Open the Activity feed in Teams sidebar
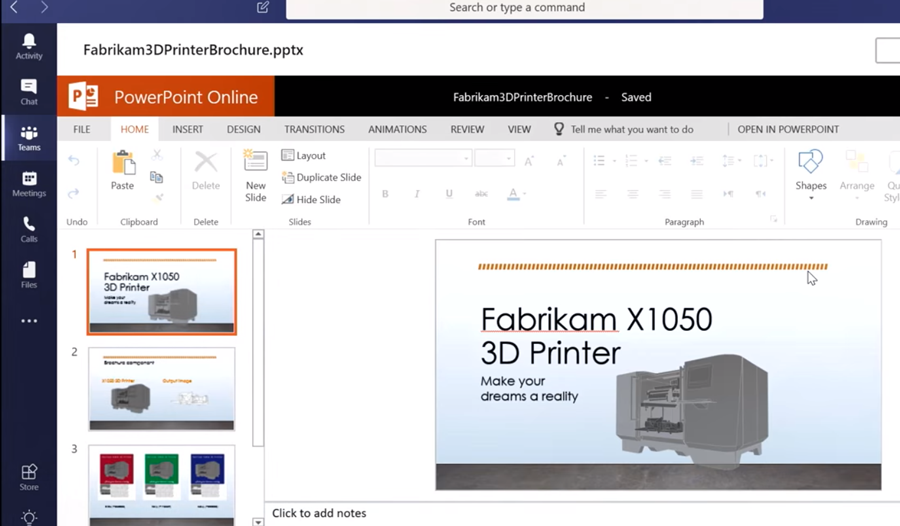 click(x=29, y=47)
